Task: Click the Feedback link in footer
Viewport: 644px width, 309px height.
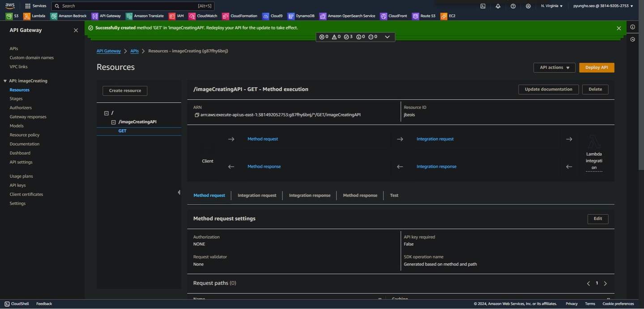Action: click(x=44, y=304)
